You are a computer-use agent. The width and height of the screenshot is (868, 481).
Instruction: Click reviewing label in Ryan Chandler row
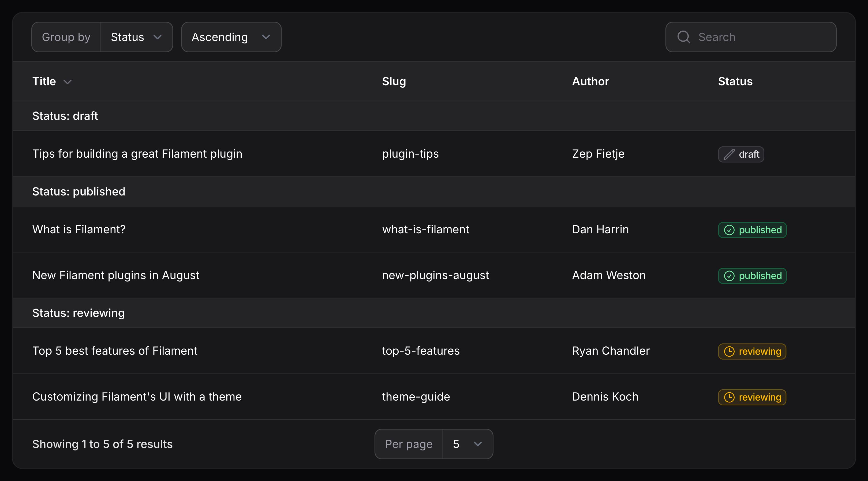pos(760,352)
